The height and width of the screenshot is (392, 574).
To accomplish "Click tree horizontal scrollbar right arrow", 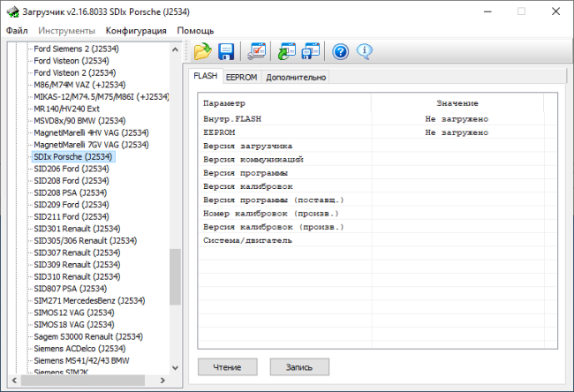I will pyautogui.click(x=162, y=381).
